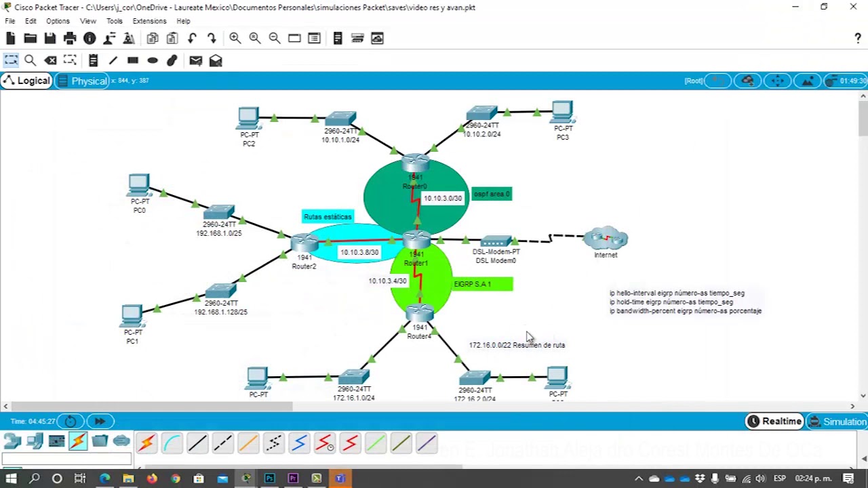Choose the Draw Ellipse tool
This screenshot has height=488, width=868.
coord(153,61)
